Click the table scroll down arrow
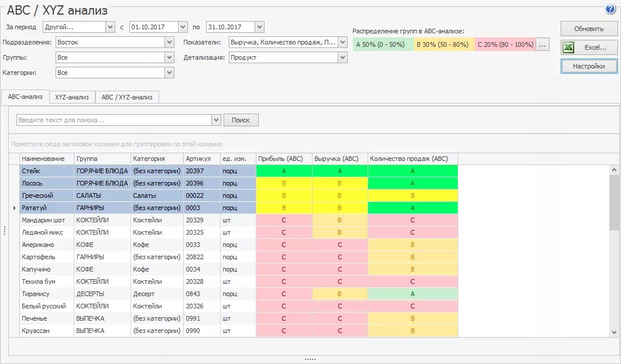The height and width of the screenshot is (364, 621). click(x=614, y=333)
